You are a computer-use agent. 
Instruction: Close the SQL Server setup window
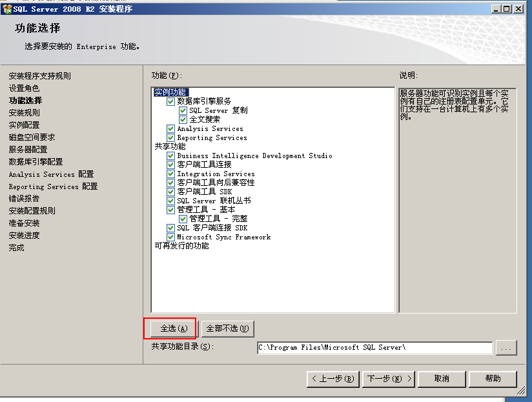coord(519,9)
